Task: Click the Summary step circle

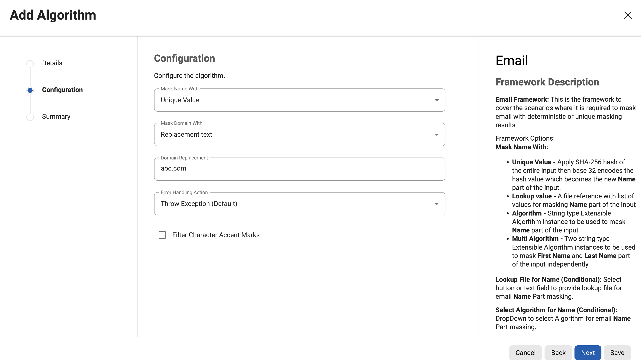Action: click(x=30, y=117)
